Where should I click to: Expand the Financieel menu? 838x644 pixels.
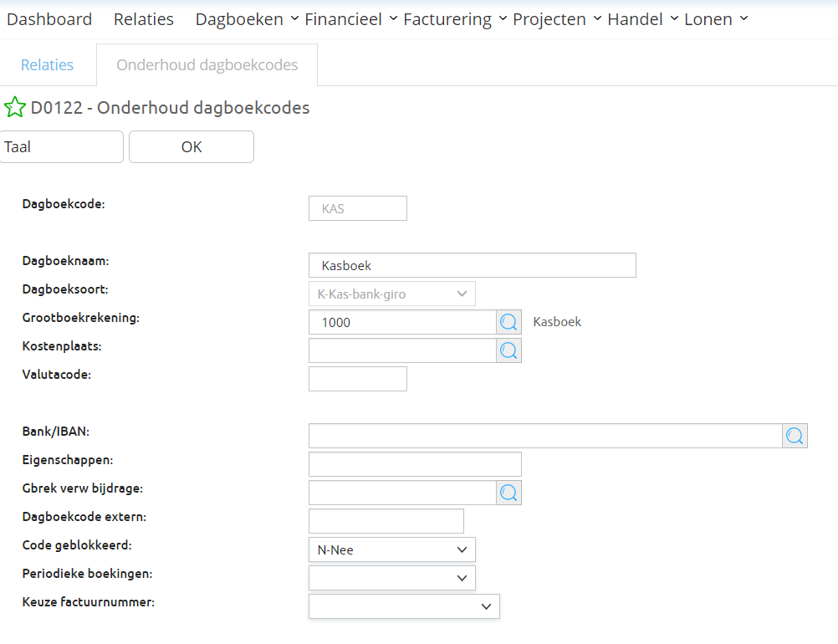[x=351, y=19]
